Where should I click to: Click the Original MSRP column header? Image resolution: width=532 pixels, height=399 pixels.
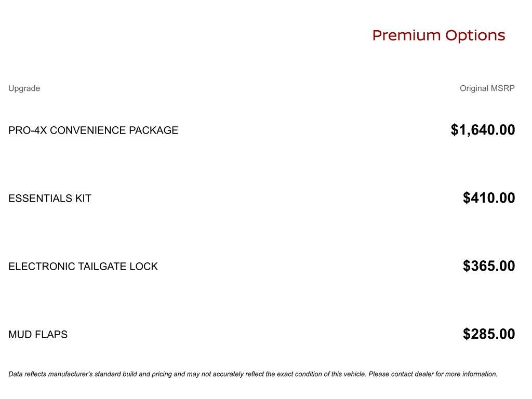coord(487,88)
